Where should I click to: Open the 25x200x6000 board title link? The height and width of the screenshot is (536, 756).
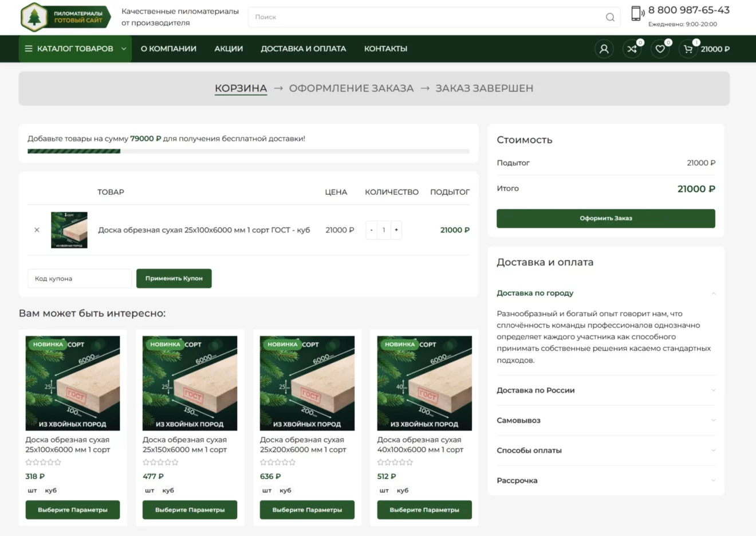303,445
